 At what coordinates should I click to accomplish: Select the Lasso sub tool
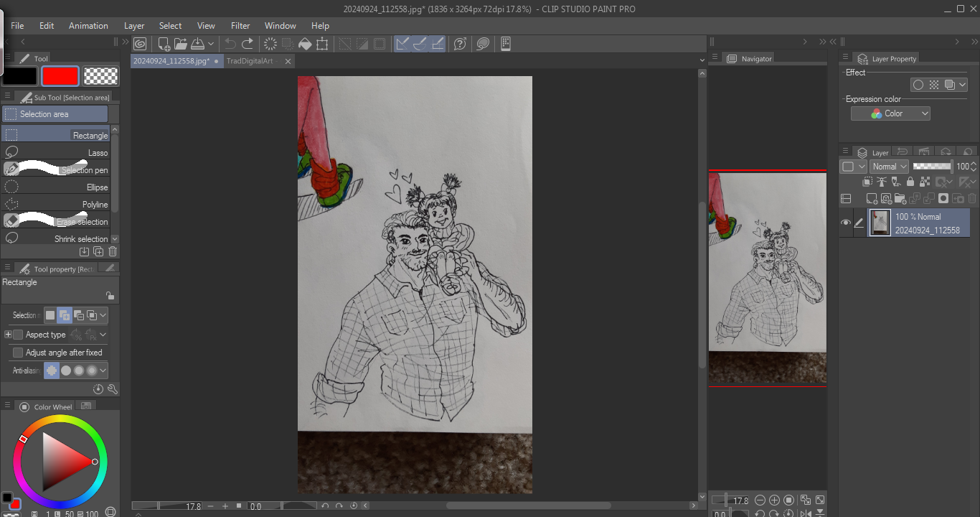(55, 152)
